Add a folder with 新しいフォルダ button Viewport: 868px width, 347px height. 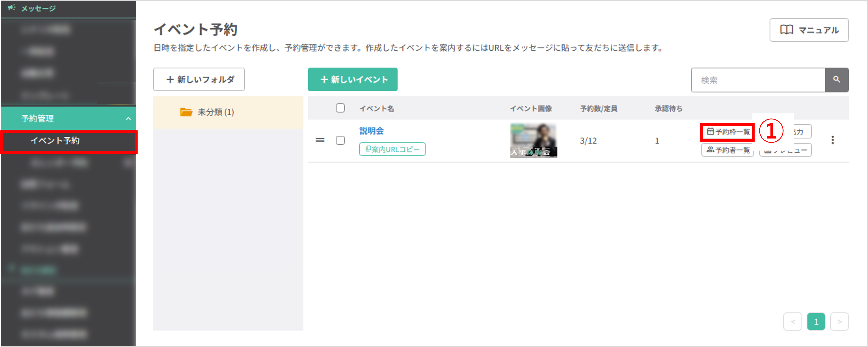pyautogui.click(x=199, y=79)
